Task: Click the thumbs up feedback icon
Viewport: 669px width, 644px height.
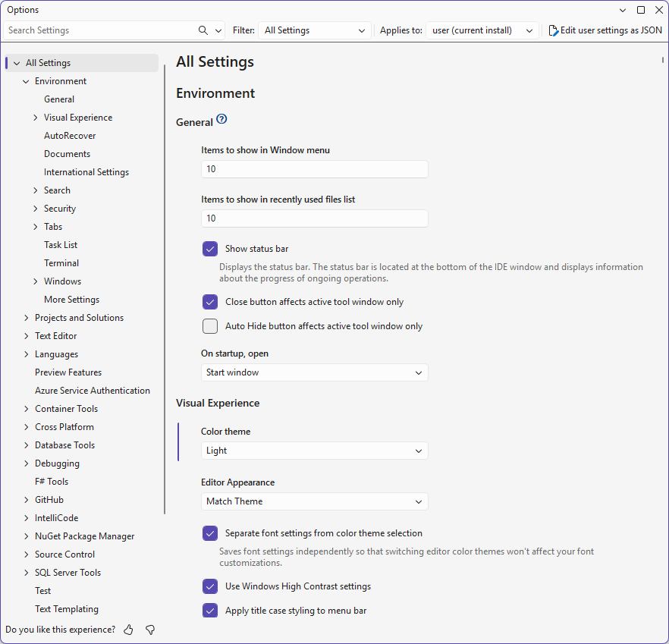Action: tap(128, 630)
